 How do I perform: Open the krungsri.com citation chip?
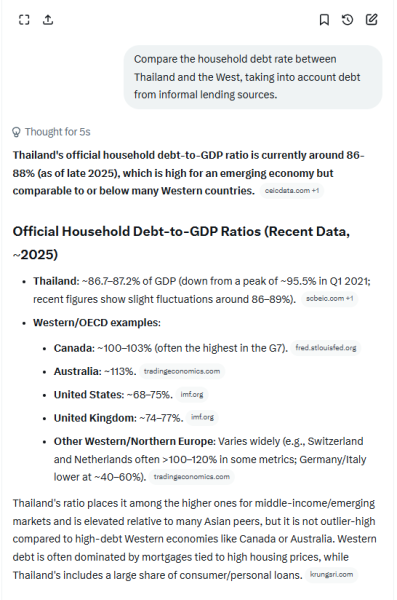click(331, 575)
